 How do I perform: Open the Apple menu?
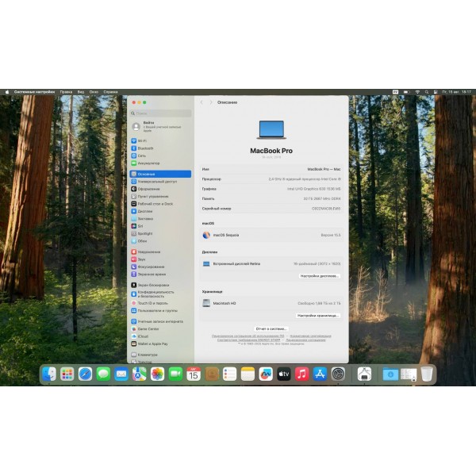[x=7, y=92]
